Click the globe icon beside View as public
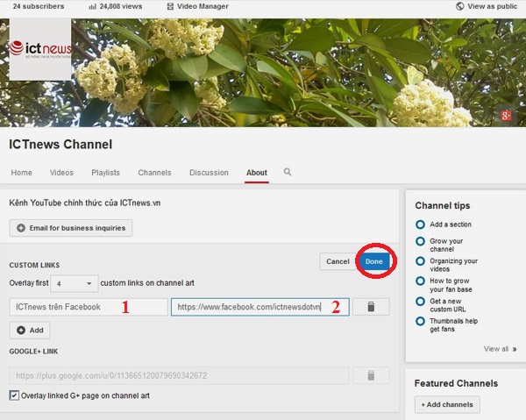Screen dimensions: 526x420 click(460, 6)
